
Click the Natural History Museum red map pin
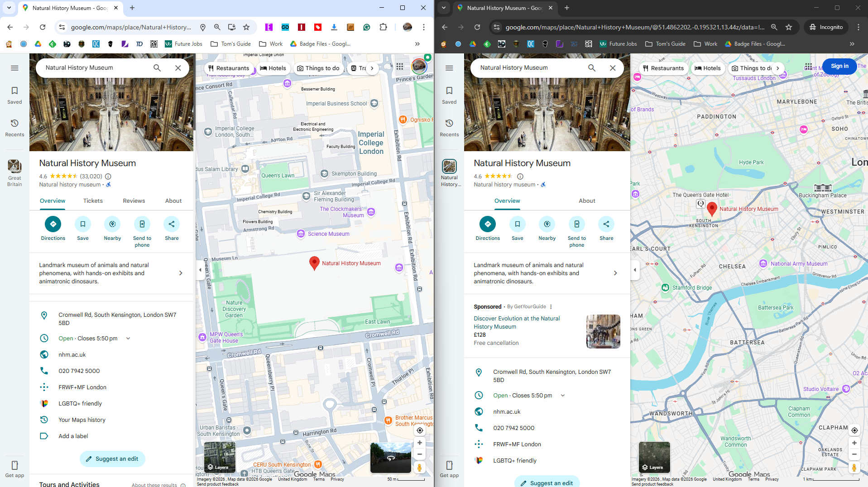[314, 263]
